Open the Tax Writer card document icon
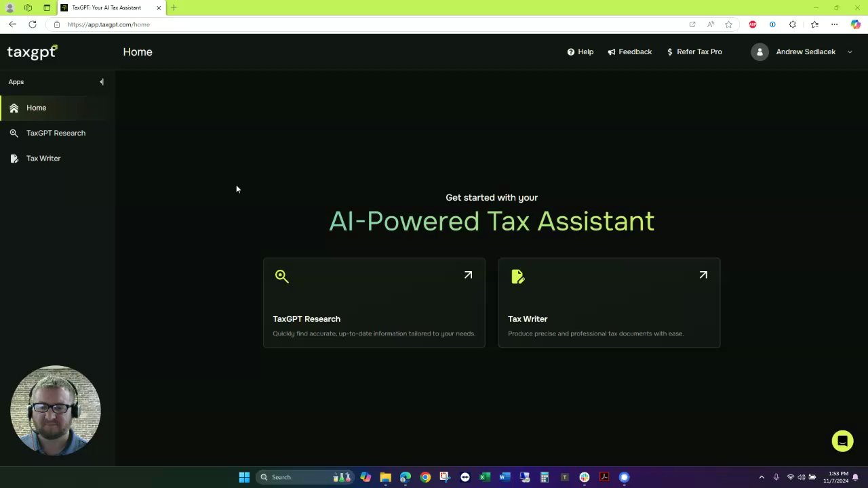The width and height of the screenshot is (868, 488). [517, 276]
